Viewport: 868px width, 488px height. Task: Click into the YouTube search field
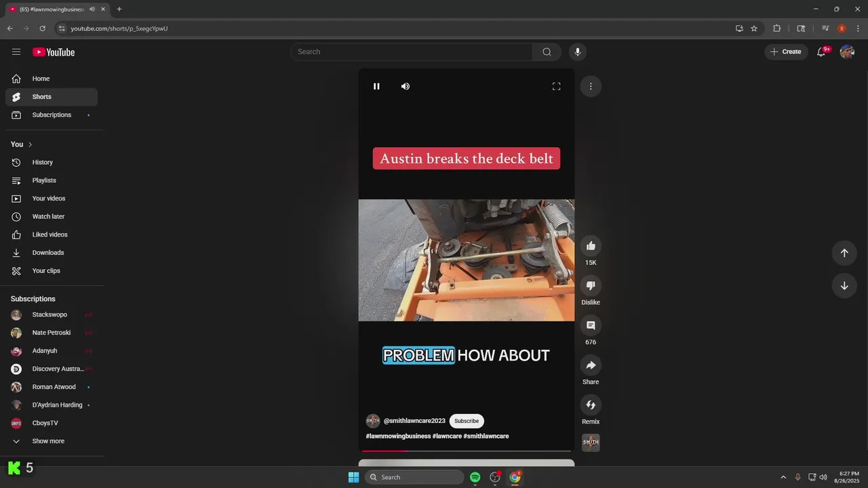point(412,52)
